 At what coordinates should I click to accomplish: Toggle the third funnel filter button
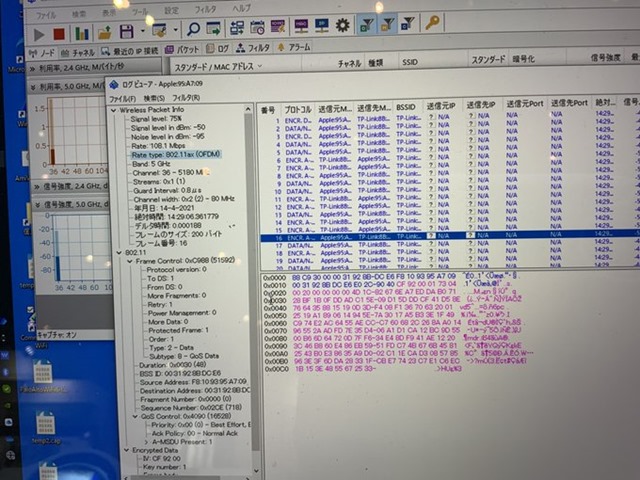[x=407, y=24]
